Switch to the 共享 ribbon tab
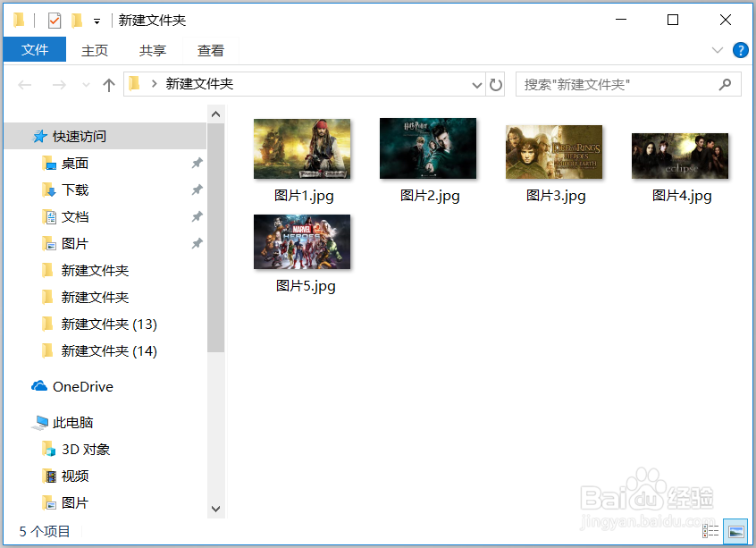Screen dimensions: 756x548 tap(153, 50)
